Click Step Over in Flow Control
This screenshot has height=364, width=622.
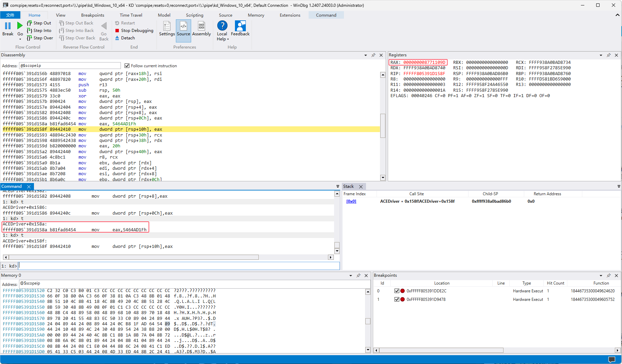(x=40, y=38)
